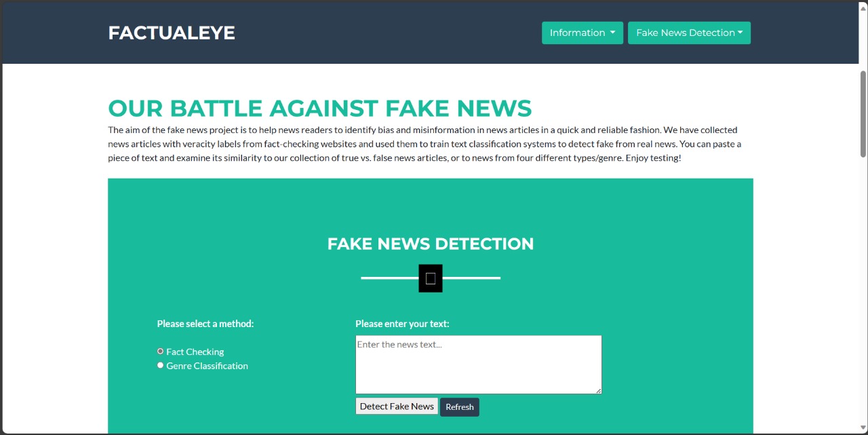
Task: Select the Fact Checking radio button
Action: (x=161, y=352)
